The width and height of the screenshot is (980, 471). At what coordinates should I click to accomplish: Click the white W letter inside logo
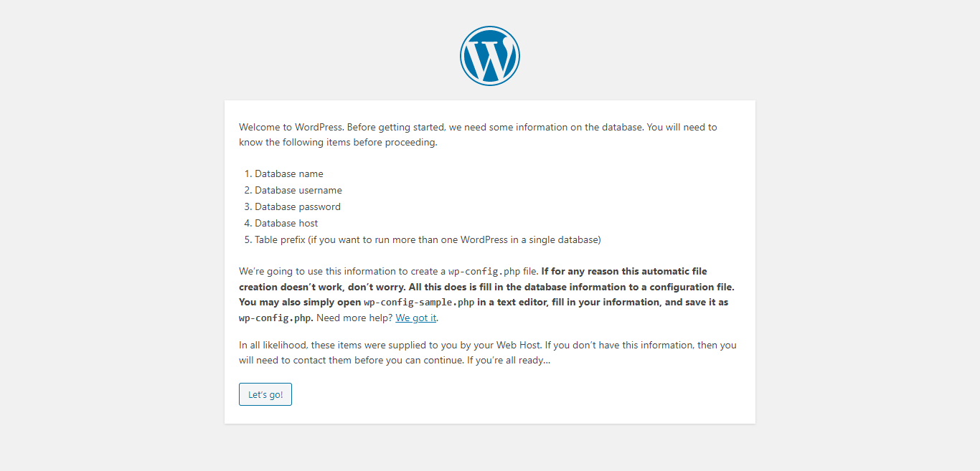pos(489,60)
